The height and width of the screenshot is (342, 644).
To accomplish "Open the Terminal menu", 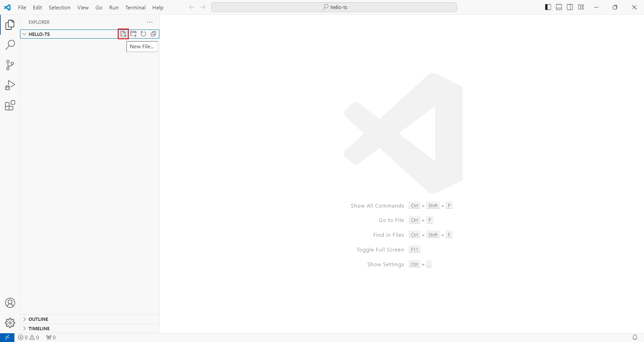I will 135,7.
